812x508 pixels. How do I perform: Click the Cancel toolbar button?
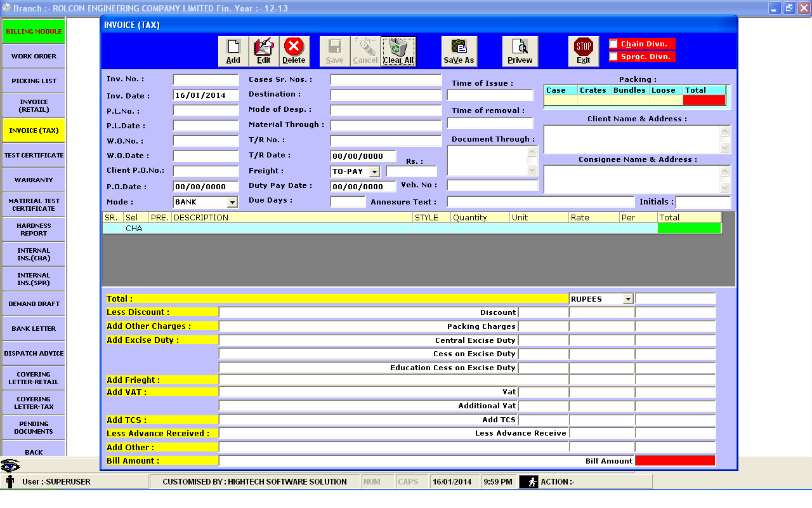365,51
